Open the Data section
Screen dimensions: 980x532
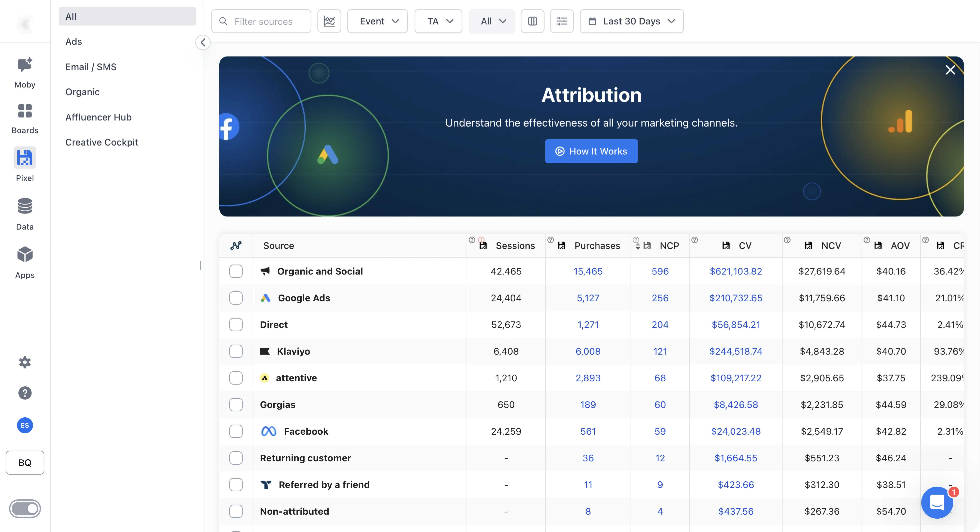(25, 213)
